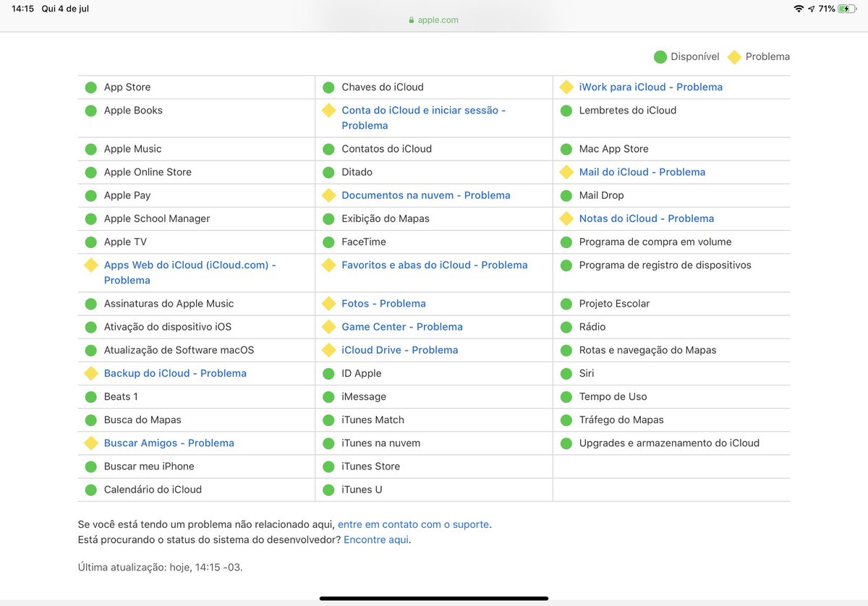Click the yellow diamond beside Game Center

328,327
